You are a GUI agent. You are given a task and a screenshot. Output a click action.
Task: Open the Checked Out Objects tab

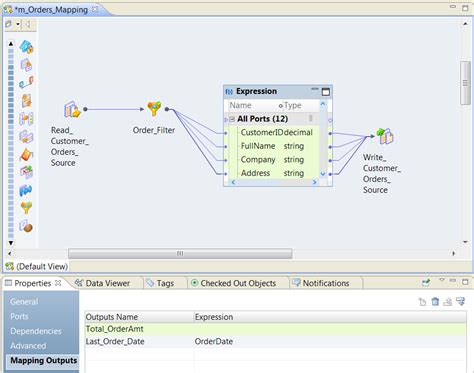pyautogui.click(x=233, y=283)
